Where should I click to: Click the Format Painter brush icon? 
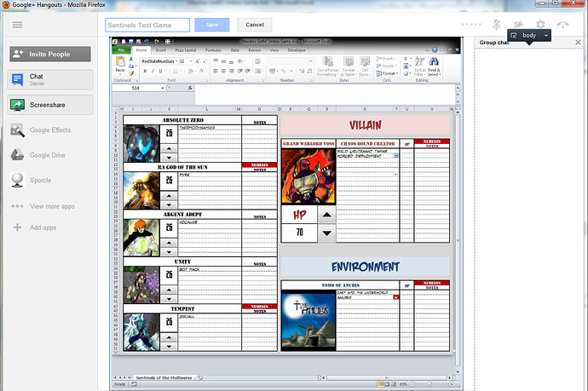coord(131,73)
